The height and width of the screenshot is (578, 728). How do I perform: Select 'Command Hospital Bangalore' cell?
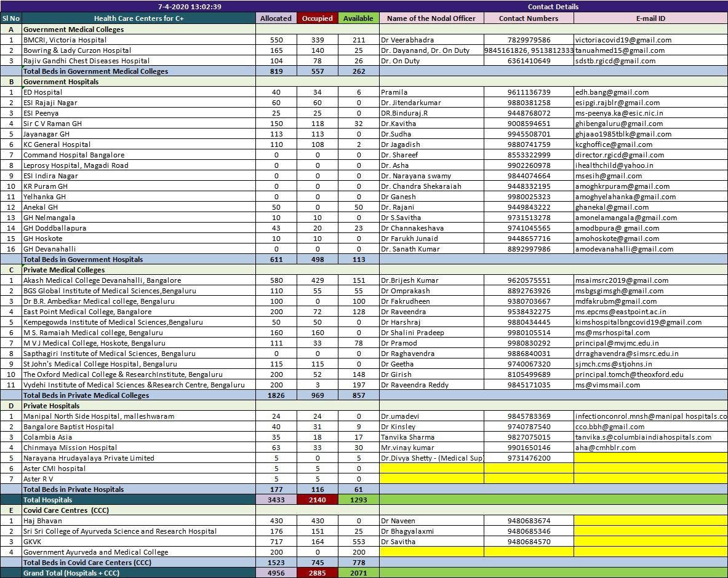click(139, 155)
